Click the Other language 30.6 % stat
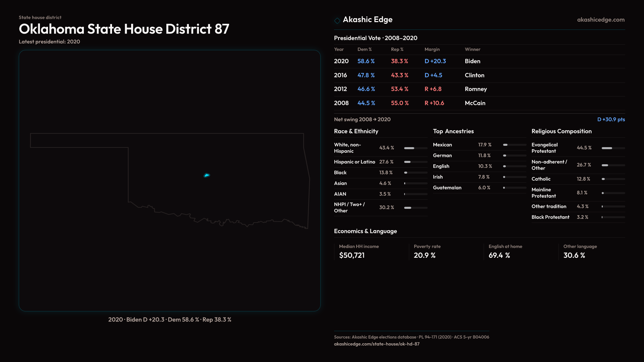644x362 pixels. point(574,255)
